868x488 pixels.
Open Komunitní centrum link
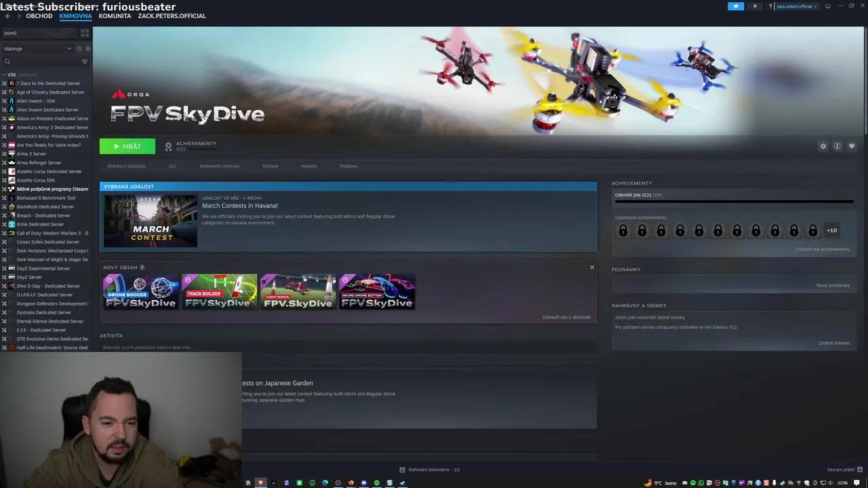pos(220,166)
